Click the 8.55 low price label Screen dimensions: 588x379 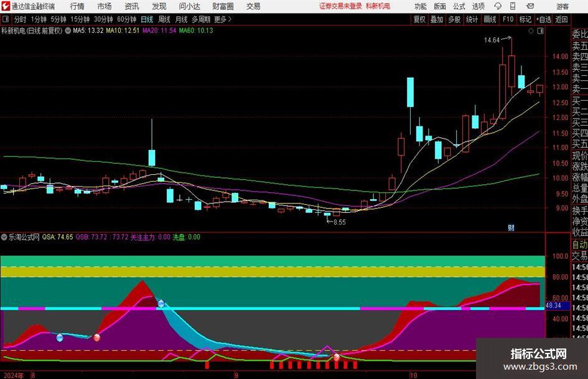click(x=339, y=222)
